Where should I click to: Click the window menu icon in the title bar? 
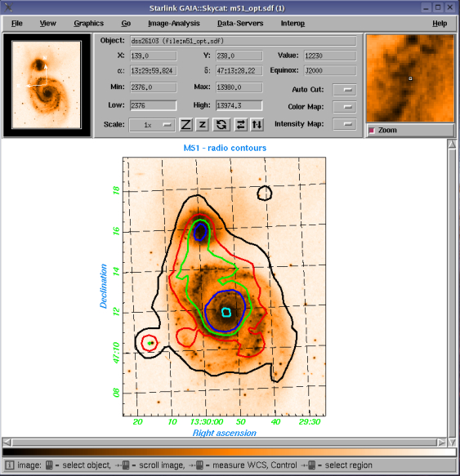[x=8, y=7]
